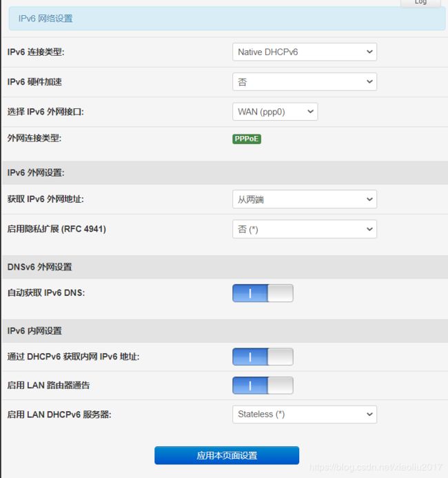
Task: Click the 应用本页面设置 button
Action: point(227,455)
